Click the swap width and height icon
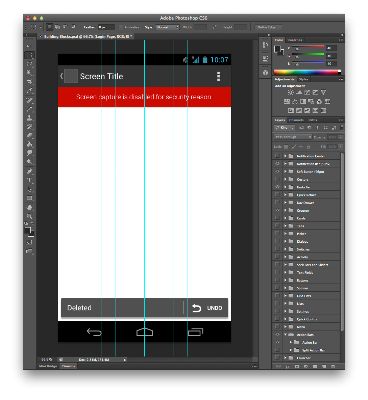Image resolution: width=368 pixels, height=400 pixels. (214, 27)
